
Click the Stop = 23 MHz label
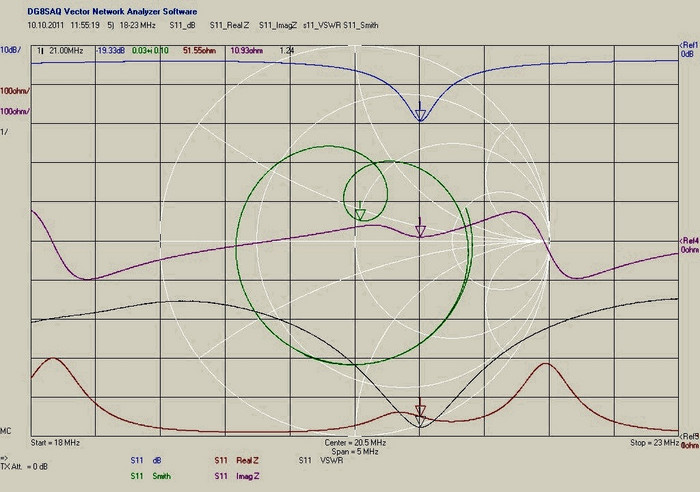pos(654,442)
